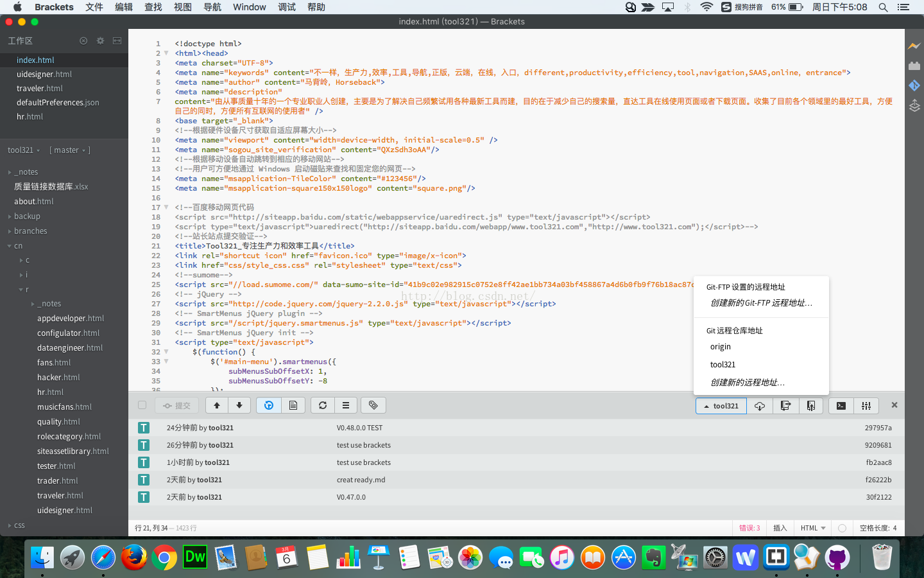
Task: Toggle the Git panel diamond icon
Action: 914,85
